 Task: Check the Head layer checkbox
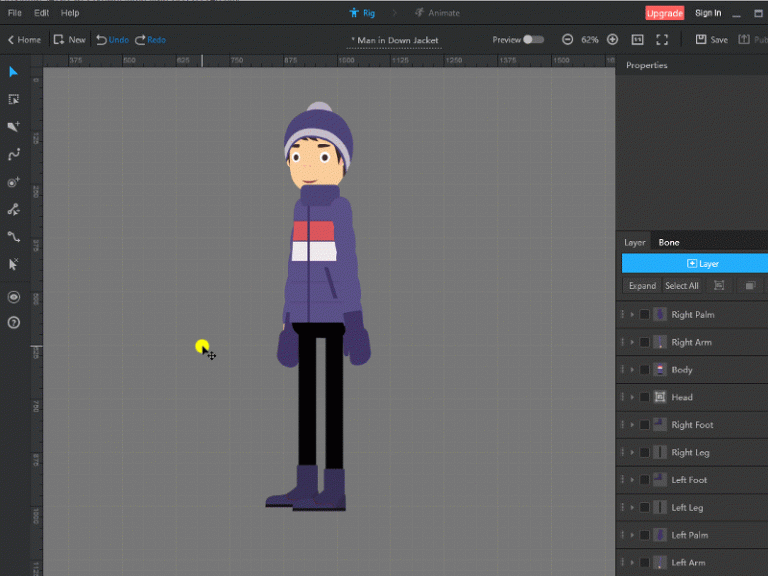tap(644, 397)
